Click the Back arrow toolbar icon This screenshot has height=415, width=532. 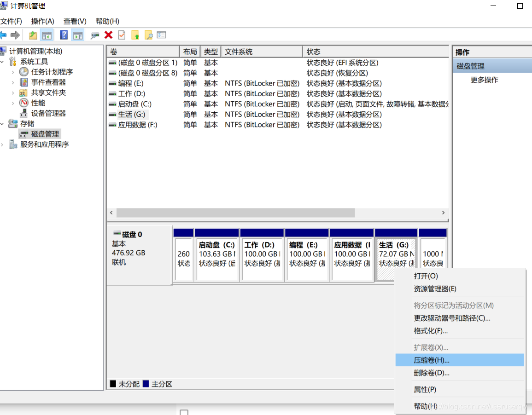[3, 35]
